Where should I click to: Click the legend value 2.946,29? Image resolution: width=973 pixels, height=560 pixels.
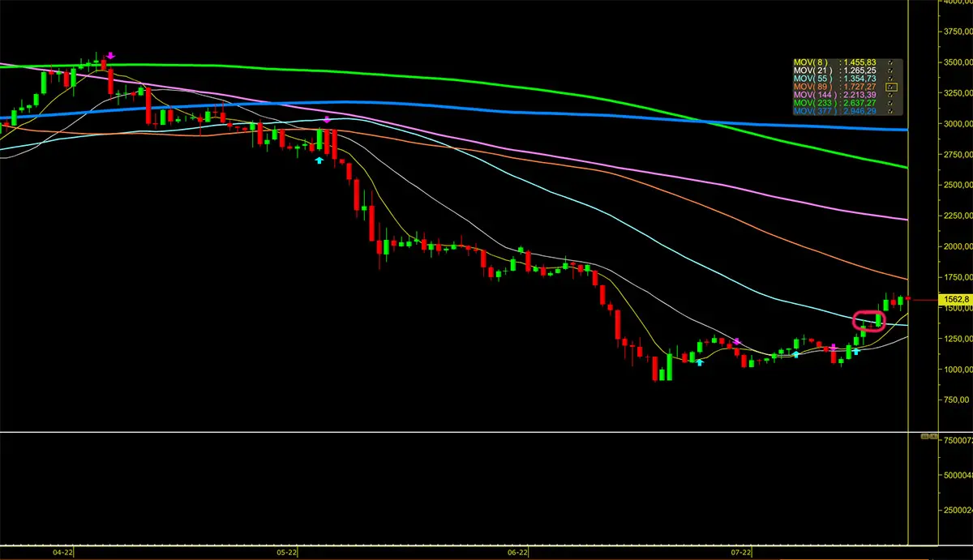pos(860,111)
